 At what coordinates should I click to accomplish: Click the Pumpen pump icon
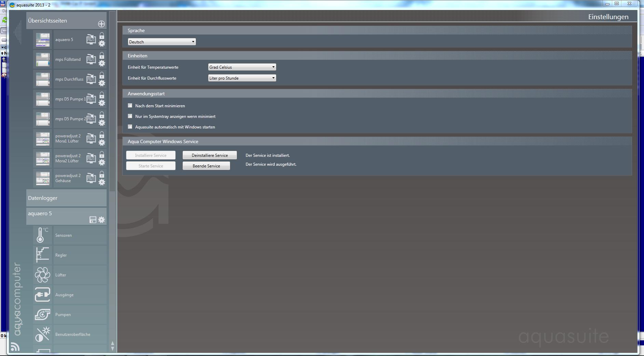[43, 314]
